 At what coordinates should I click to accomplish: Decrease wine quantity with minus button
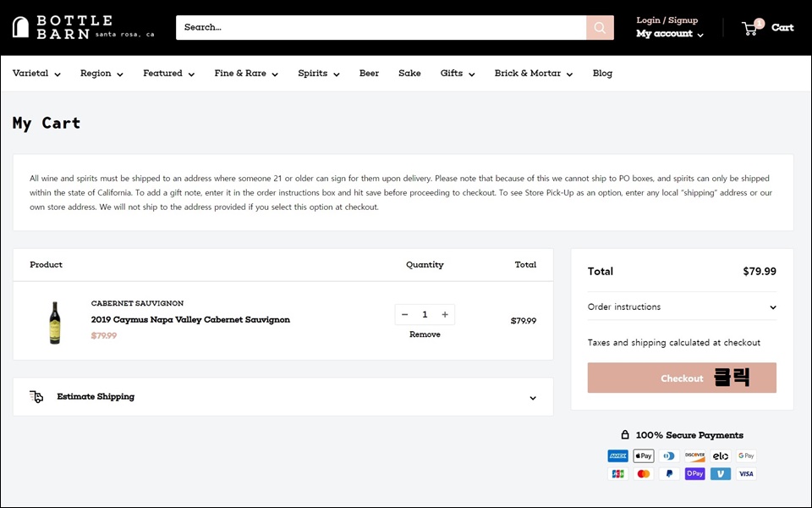click(405, 315)
